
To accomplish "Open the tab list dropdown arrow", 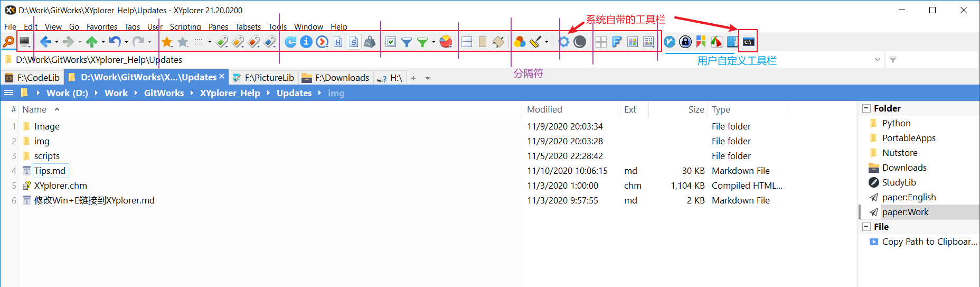I will click(427, 78).
